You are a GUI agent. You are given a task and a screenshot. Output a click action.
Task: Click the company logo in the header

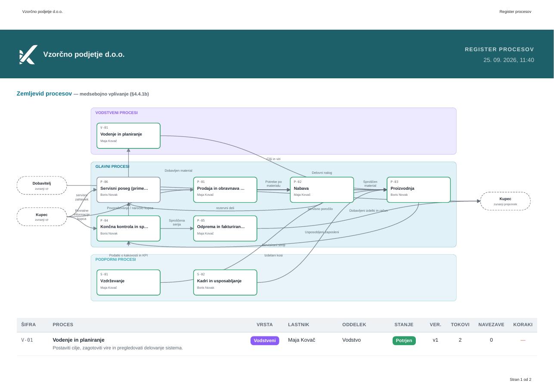click(28, 55)
